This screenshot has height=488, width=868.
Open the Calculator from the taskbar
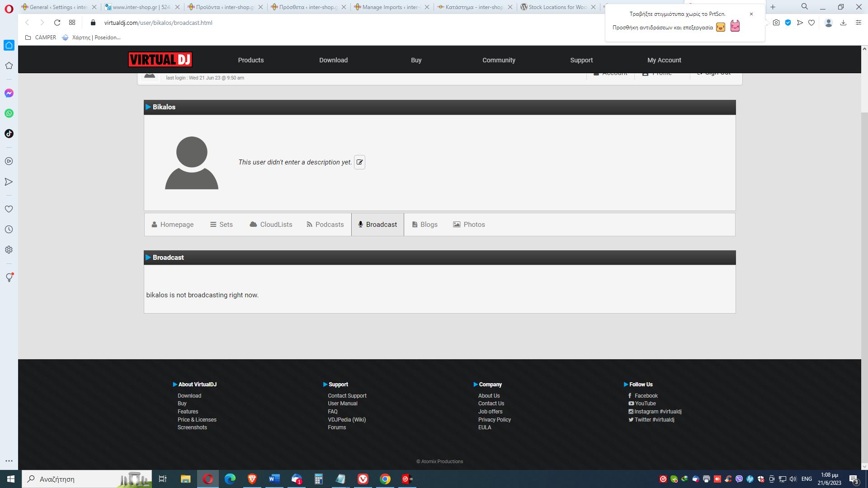pos(319,479)
